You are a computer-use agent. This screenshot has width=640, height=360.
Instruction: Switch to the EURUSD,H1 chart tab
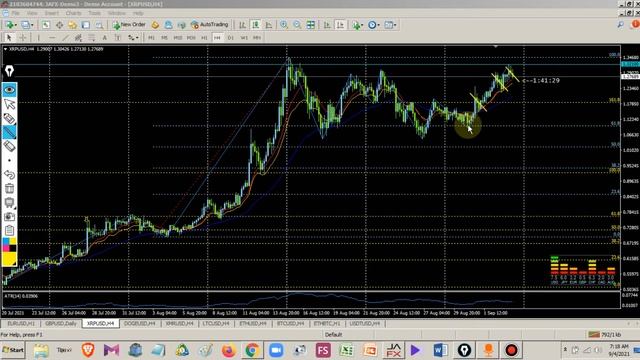click(x=21, y=323)
